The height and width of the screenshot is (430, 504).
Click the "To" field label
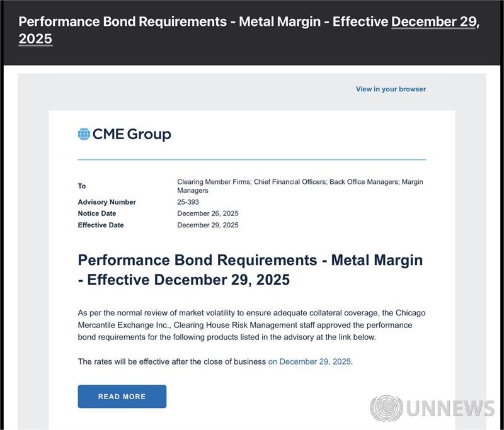(x=82, y=186)
